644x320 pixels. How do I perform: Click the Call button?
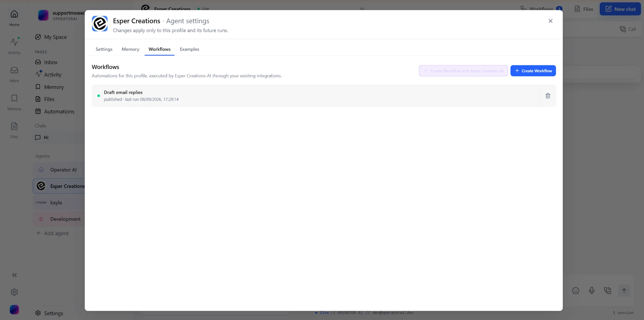(628, 29)
